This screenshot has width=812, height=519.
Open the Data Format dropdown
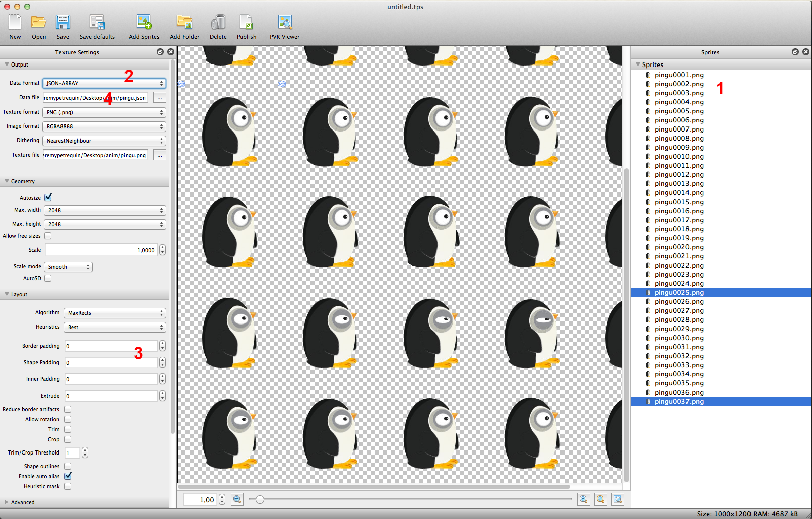(104, 83)
